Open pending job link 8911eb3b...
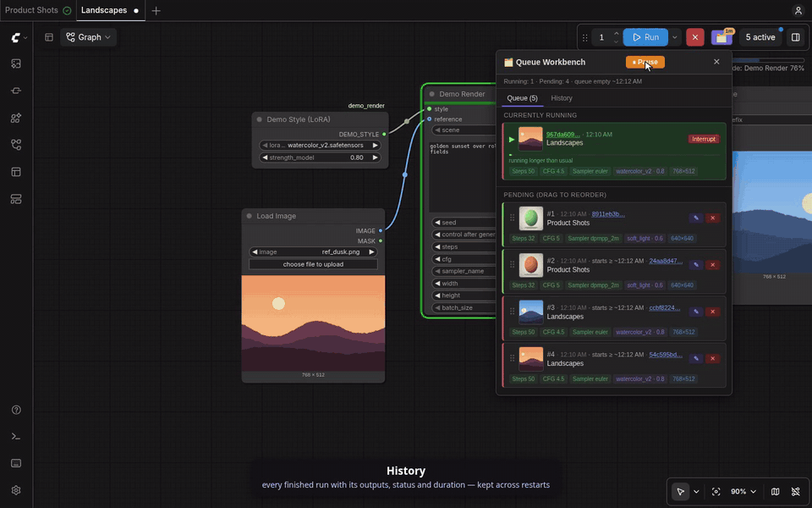The image size is (812, 508). (x=608, y=213)
